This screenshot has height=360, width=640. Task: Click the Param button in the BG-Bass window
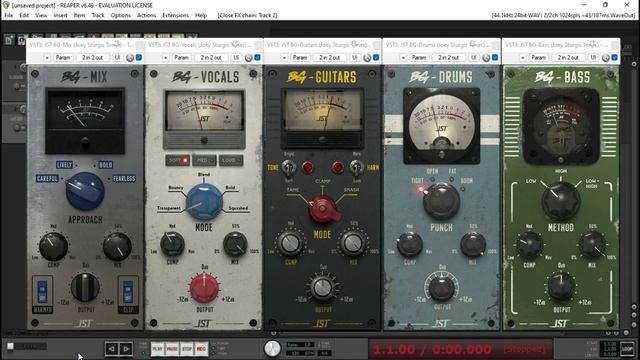click(x=539, y=58)
